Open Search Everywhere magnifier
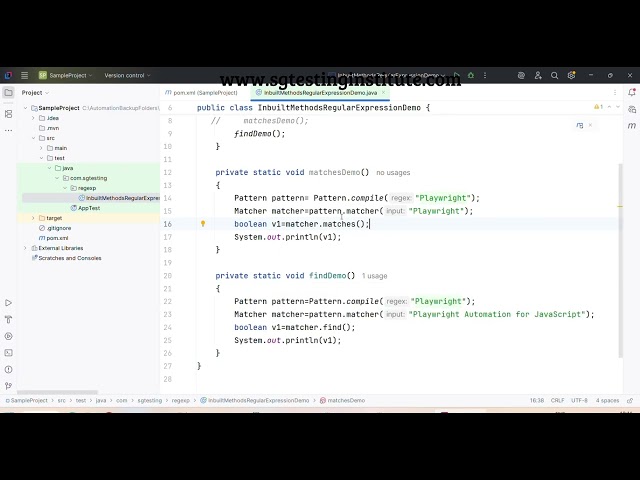Image resolution: width=640 pixels, height=480 pixels. pos(554,75)
